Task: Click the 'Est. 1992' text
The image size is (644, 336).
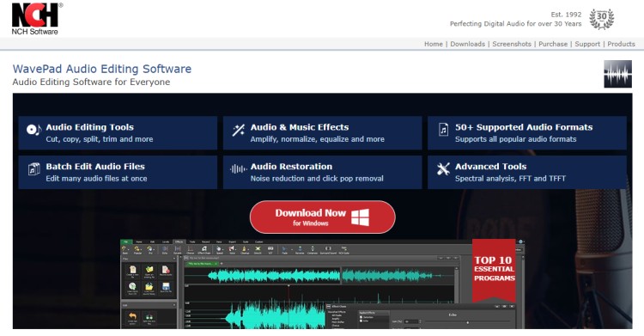Action: [x=566, y=15]
